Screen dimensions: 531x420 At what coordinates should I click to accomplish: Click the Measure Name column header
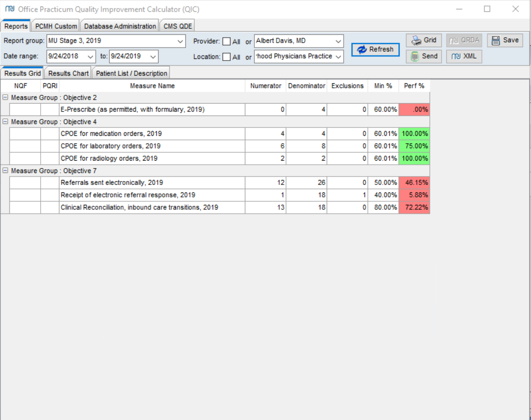click(x=152, y=86)
